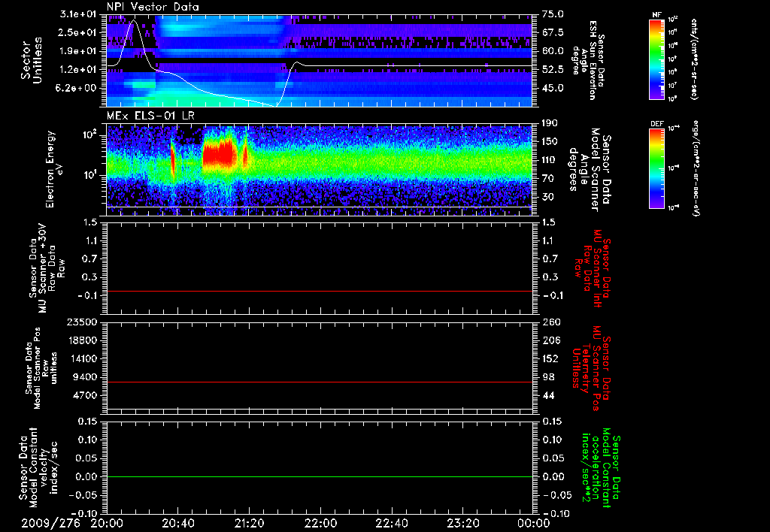Click the "Model Scanner Pos Raw unitless" label
Screen dimensions: 770x532
(x=41, y=368)
